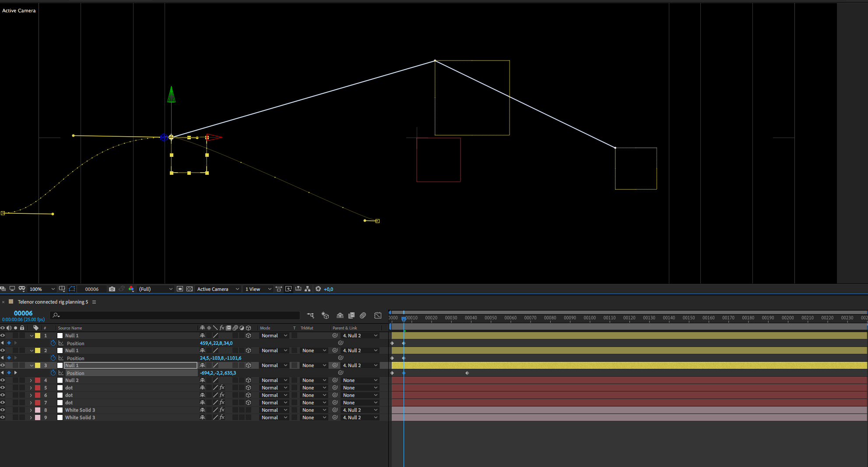Open the show channel color menu
The image size is (868, 467).
[x=131, y=289]
